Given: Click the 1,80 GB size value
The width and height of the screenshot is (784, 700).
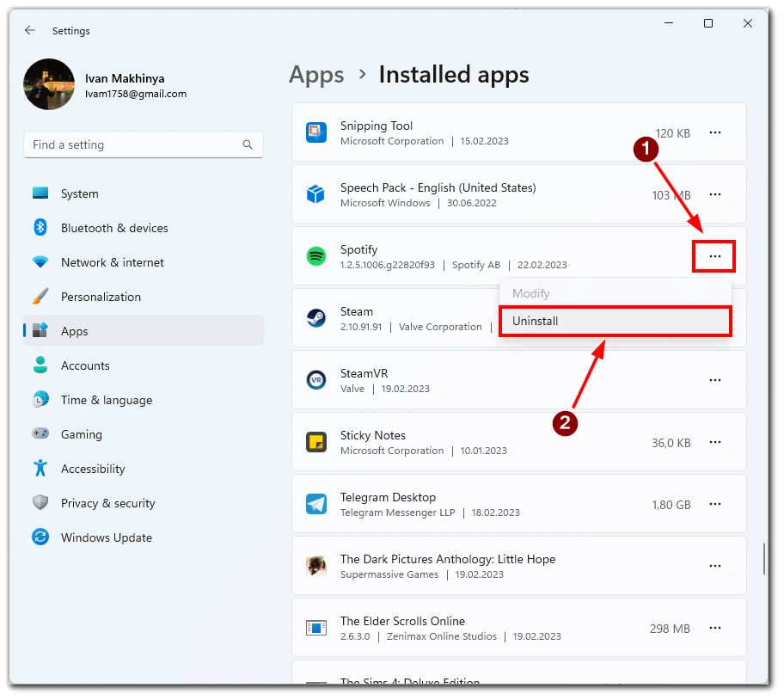Looking at the screenshot, I should tap(672, 506).
